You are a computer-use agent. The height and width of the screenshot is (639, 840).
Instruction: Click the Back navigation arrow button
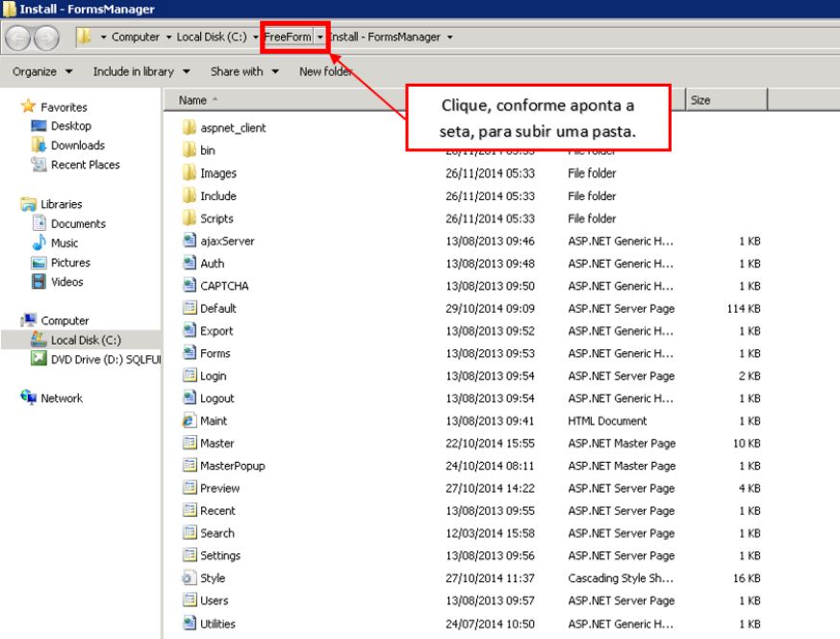17,38
